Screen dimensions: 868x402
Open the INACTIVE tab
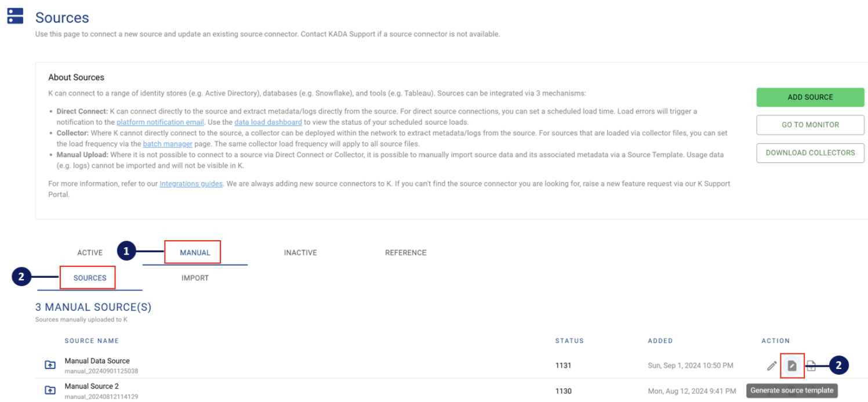click(x=300, y=253)
